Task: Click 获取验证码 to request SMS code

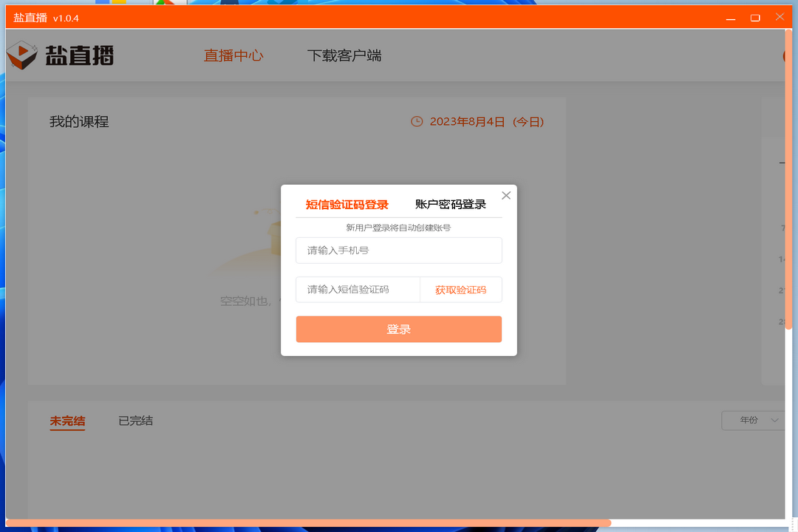Action: point(460,290)
